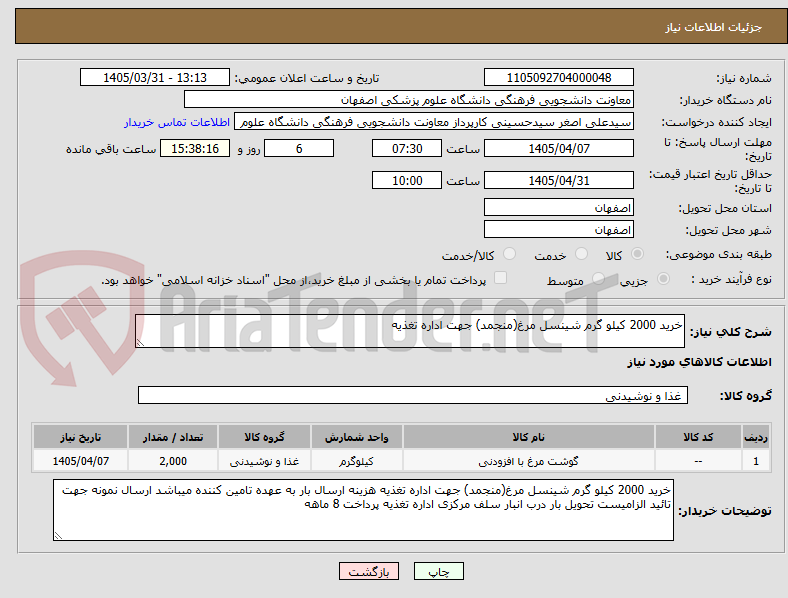Open the اطلاعات تماس خریدار link
Screen dimensions: 788x598
point(177,122)
